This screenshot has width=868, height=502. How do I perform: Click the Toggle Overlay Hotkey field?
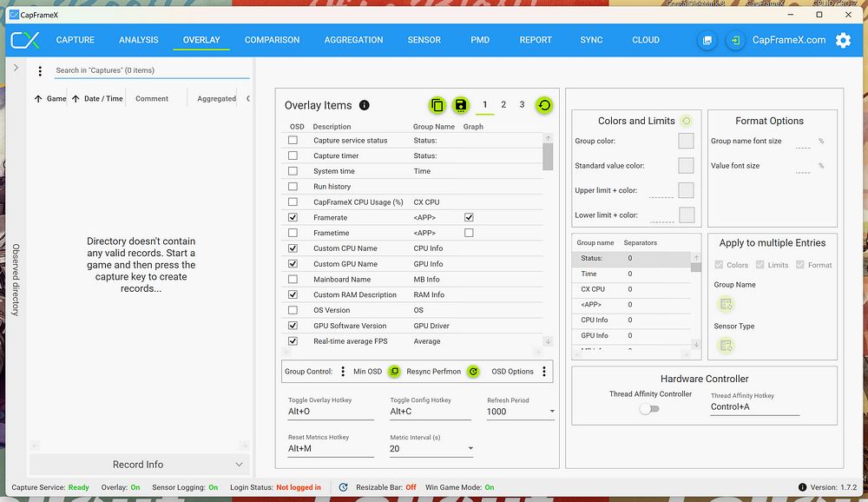click(331, 411)
